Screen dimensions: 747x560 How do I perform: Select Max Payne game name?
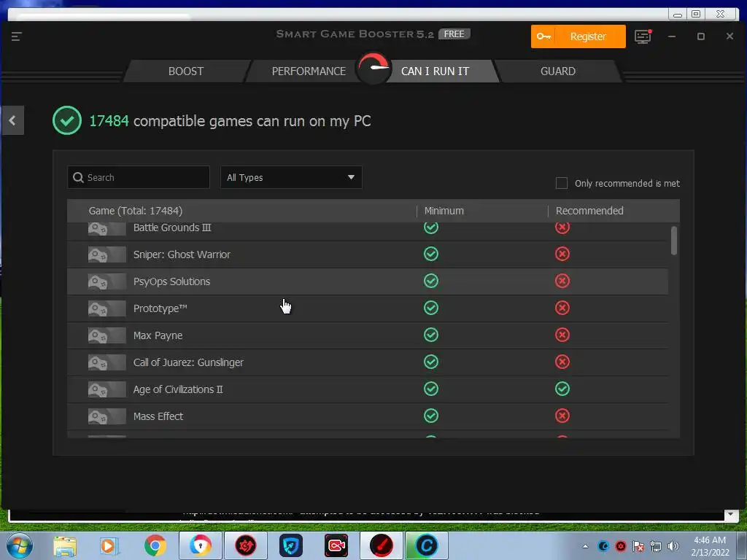[x=158, y=335]
